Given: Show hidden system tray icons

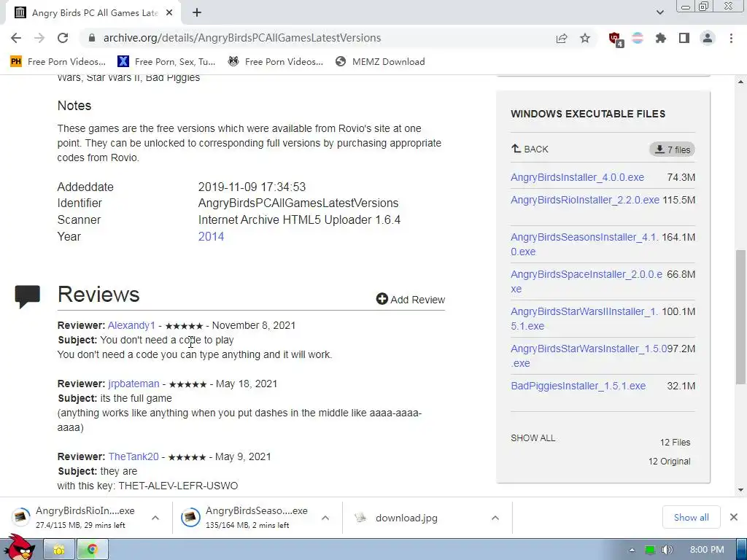Looking at the screenshot, I should [x=632, y=550].
